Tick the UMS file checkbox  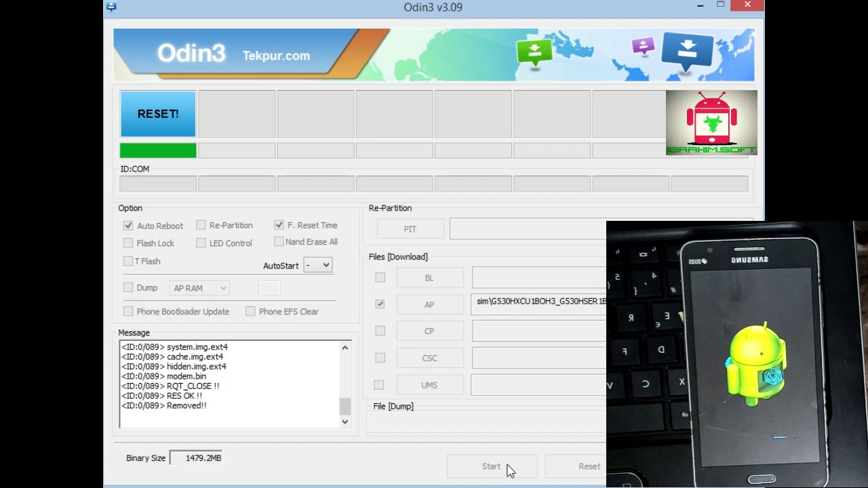click(x=378, y=385)
